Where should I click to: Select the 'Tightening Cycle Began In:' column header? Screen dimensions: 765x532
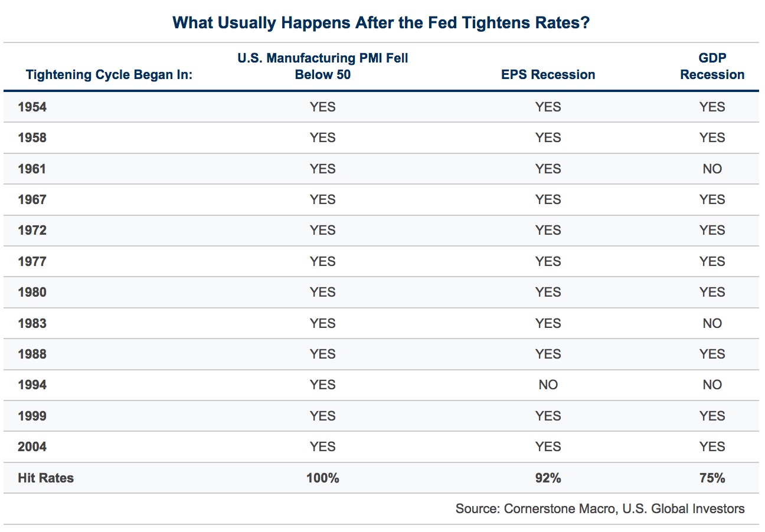tap(110, 75)
